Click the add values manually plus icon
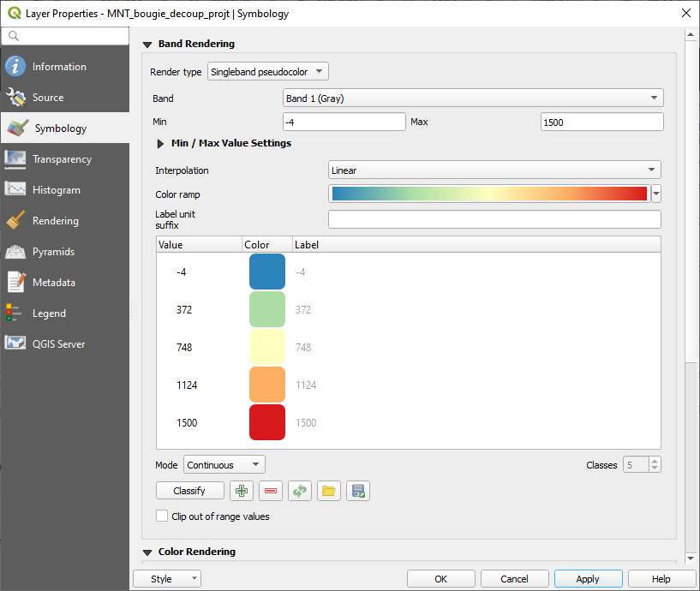This screenshot has height=591, width=700. pos(242,491)
